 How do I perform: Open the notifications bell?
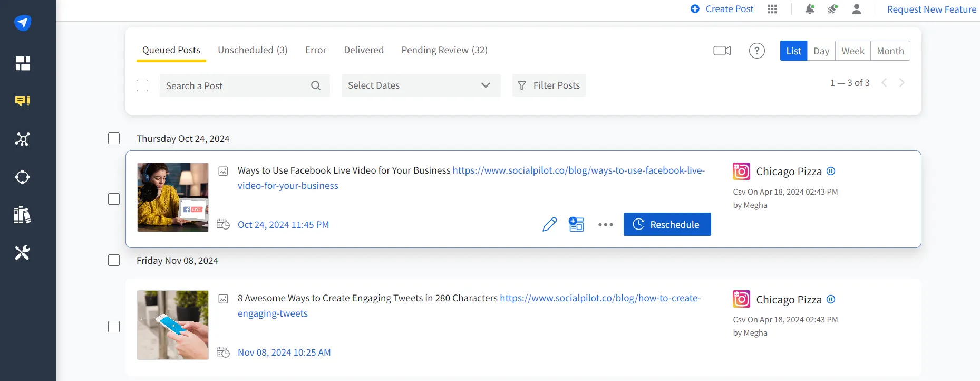[810, 9]
